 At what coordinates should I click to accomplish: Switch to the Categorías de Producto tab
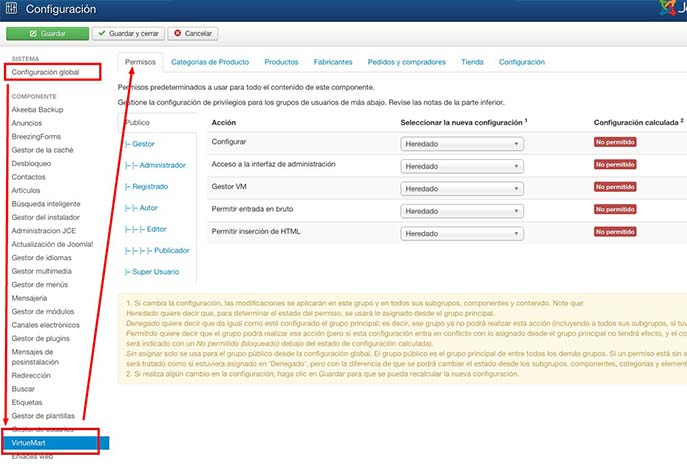click(210, 62)
